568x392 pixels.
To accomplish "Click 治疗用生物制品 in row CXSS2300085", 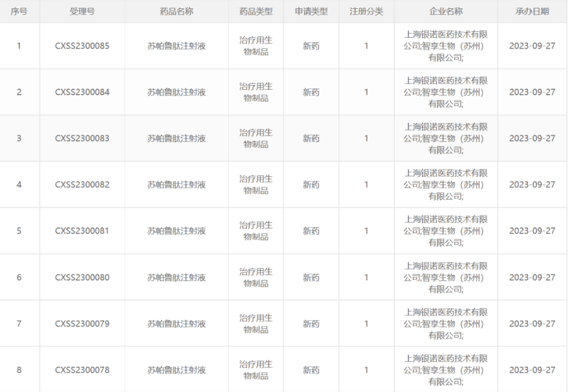I will click(256, 46).
